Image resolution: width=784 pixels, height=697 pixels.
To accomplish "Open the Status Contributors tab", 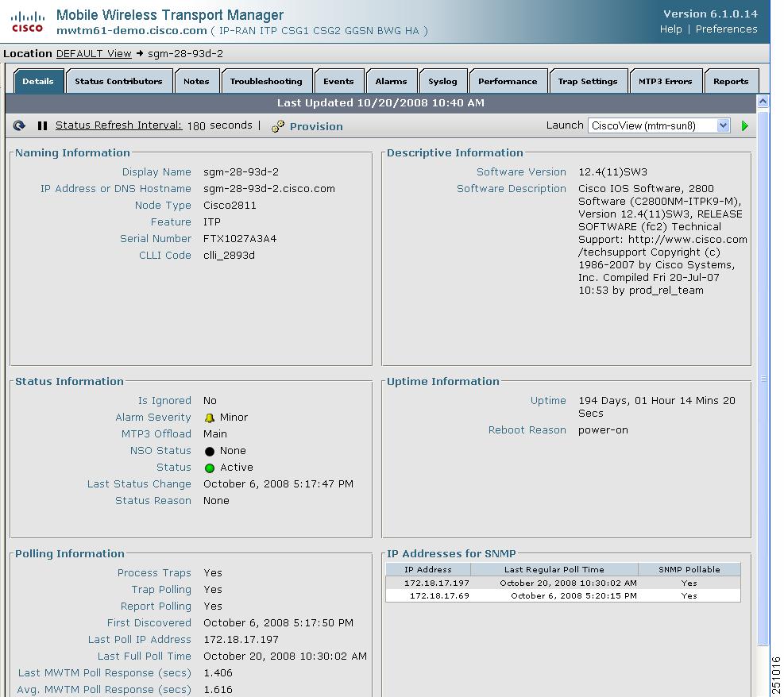I will pyautogui.click(x=118, y=81).
